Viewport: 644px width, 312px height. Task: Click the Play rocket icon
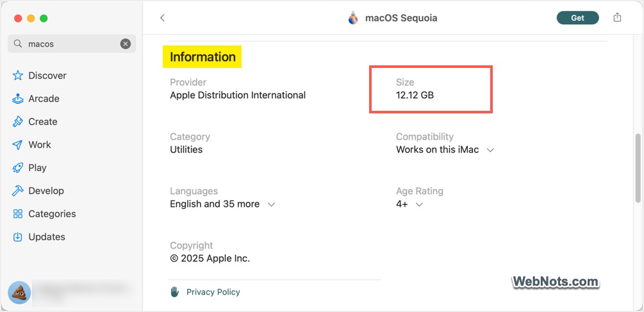coord(18,167)
